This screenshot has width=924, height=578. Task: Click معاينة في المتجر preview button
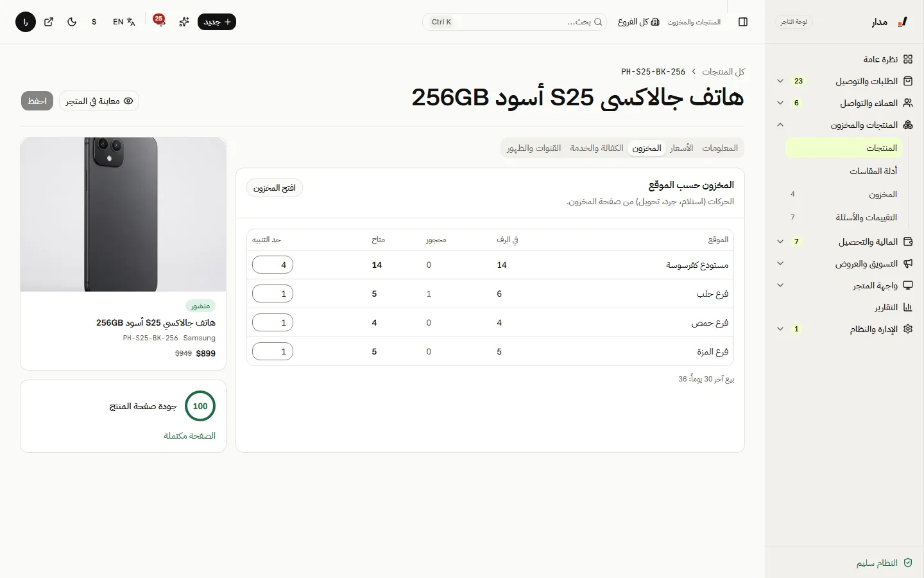coord(99,101)
